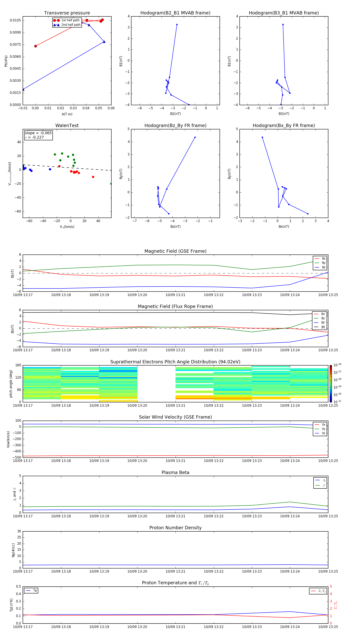Click the 'Hodogram(Bz_By FR frame)' title
The height and width of the screenshot is (644, 351).
point(175,125)
